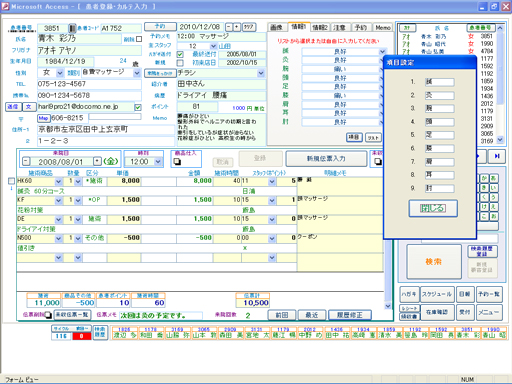
Task: Open the KF treatment item dropdown
Action: pyautogui.click(x=58, y=200)
